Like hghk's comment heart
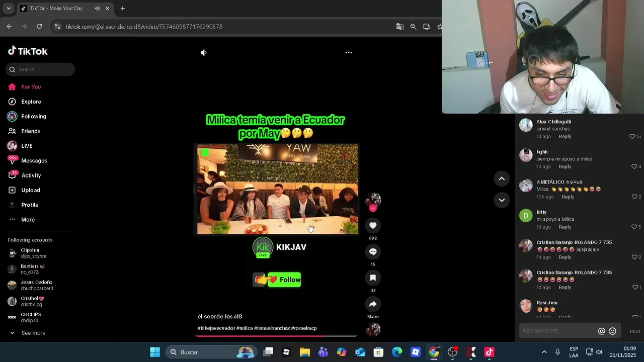Viewport: 644px width, 362px height. (633, 166)
